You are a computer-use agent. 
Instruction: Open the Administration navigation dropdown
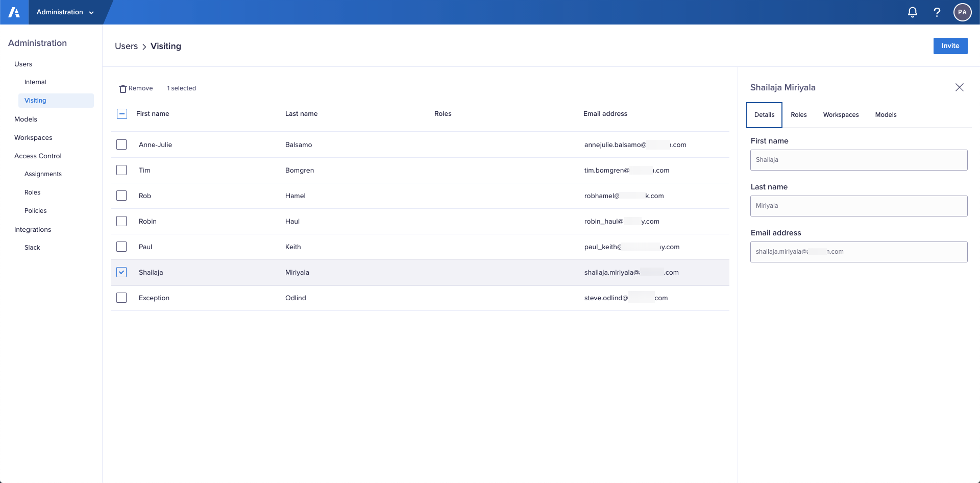pyautogui.click(x=67, y=12)
